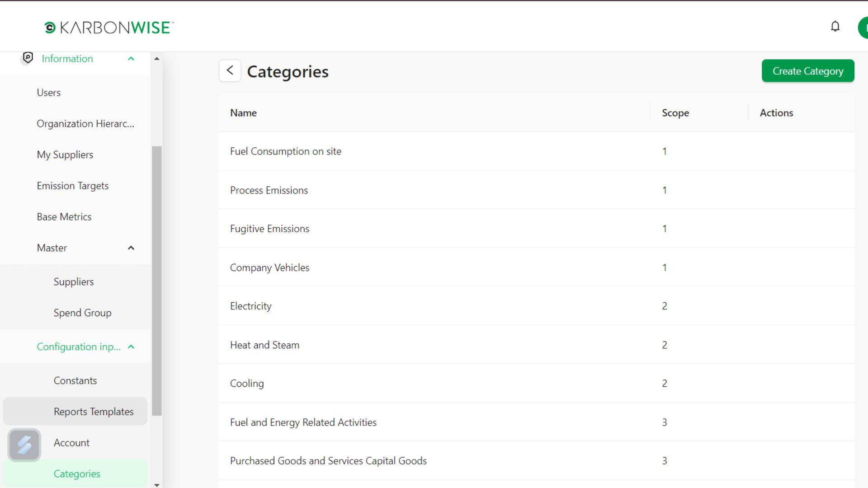Click the scrollbar down arrow

click(157, 484)
